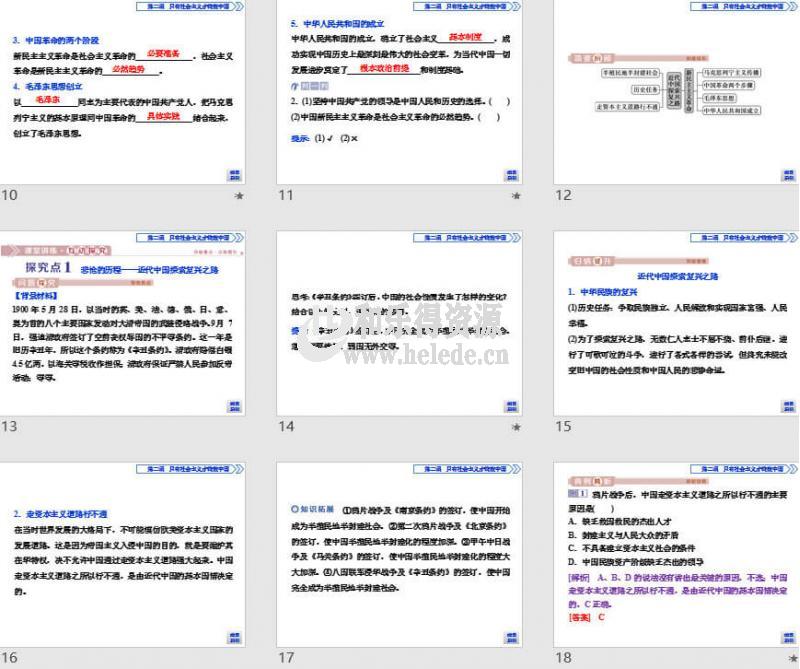
Task: Click the slide number label 15
Action: coord(563,426)
